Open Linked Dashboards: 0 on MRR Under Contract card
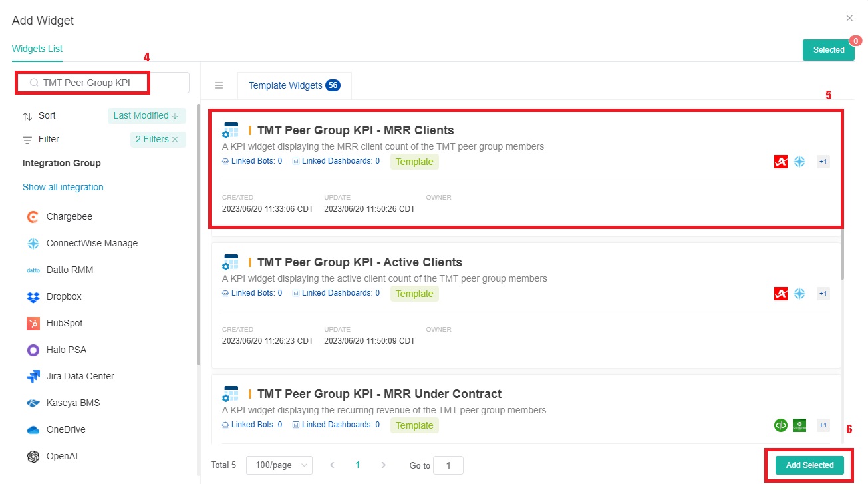The height and width of the screenshot is (484, 868). pyautogui.click(x=336, y=425)
